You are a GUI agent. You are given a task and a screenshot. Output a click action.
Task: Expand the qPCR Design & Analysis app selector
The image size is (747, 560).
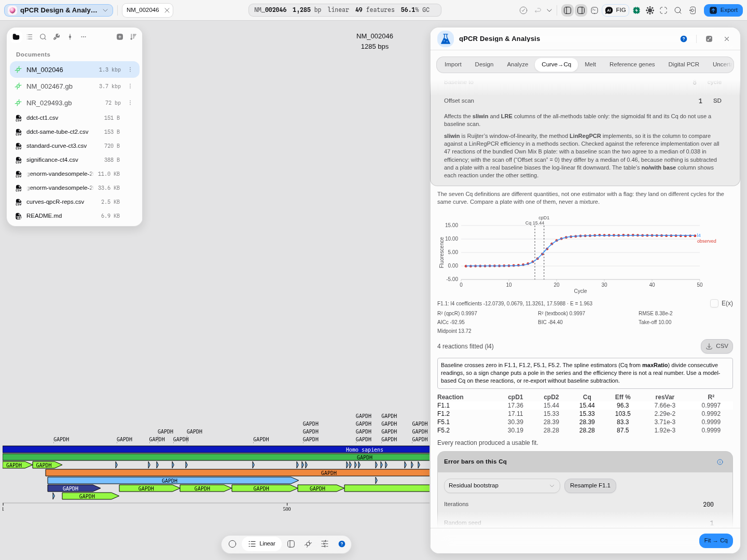click(59, 10)
